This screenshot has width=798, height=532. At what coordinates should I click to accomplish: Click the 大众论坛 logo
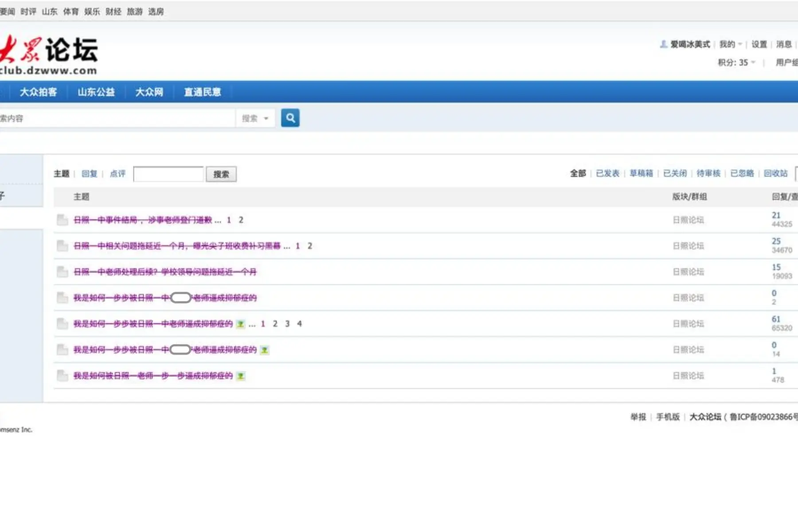(49, 55)
